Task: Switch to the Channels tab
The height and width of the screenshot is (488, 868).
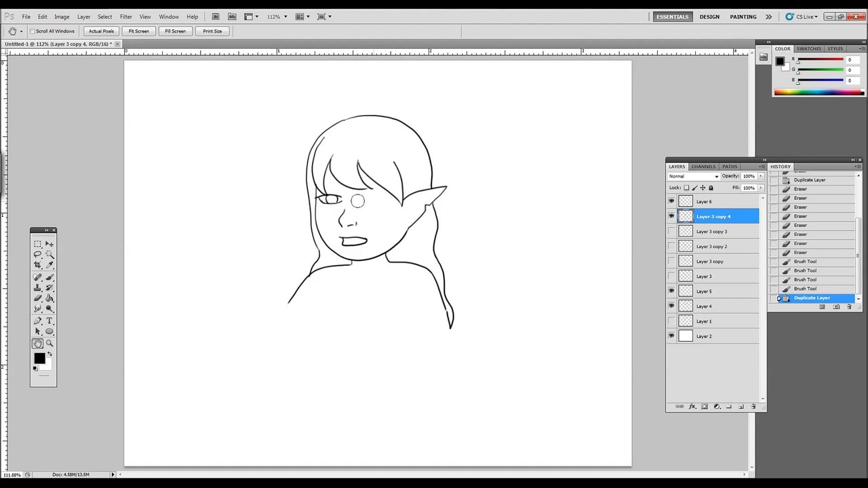Action: click(703, 167)
